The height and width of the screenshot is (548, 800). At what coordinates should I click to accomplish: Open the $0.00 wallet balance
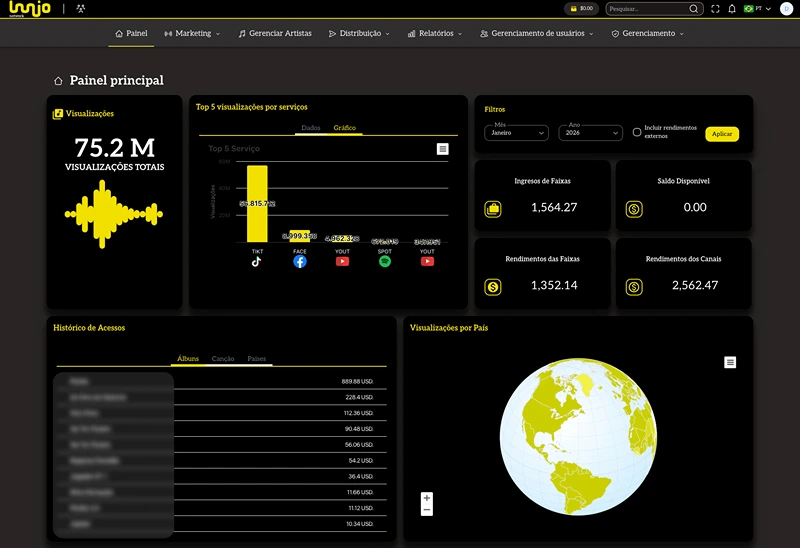tap(581, 9)
